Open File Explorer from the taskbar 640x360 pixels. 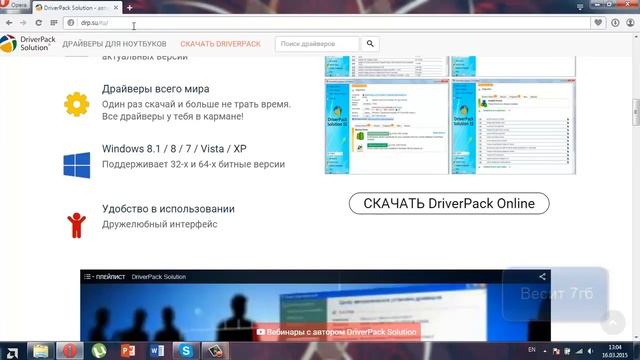40,351
